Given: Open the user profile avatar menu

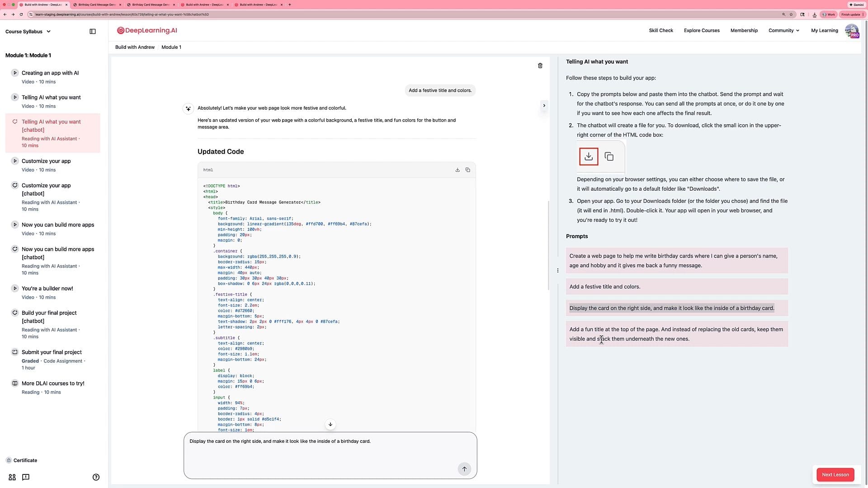Looking at the screenshot, I should (851, 31).
